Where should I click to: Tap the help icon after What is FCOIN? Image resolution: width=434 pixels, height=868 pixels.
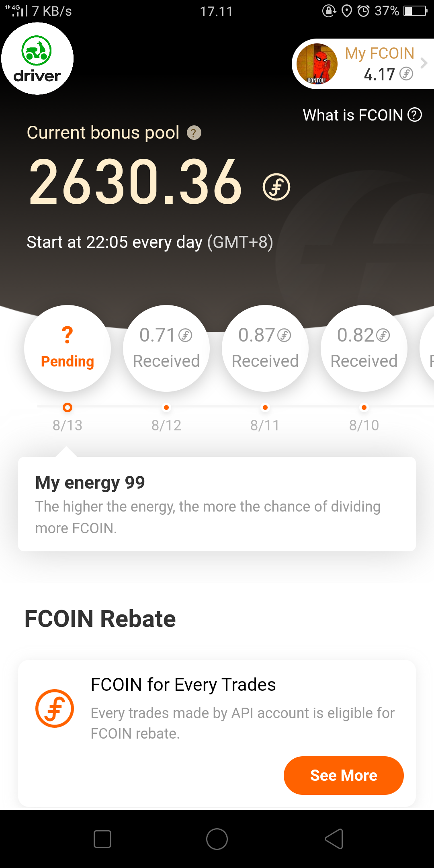(x=415, y=115)
